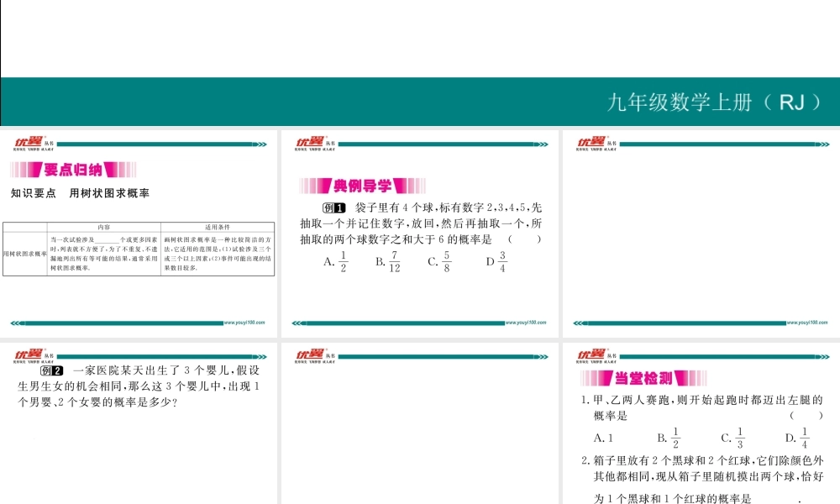This screenshot has height=504, width=840.
Task: Select answer A. 1/2 in 例1 question
Action: 335,262
